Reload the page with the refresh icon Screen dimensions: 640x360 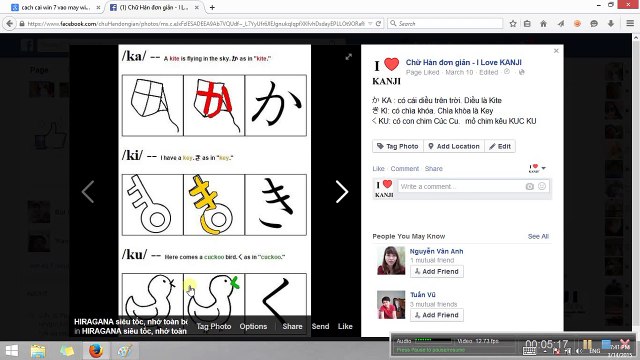pos(378,24)
